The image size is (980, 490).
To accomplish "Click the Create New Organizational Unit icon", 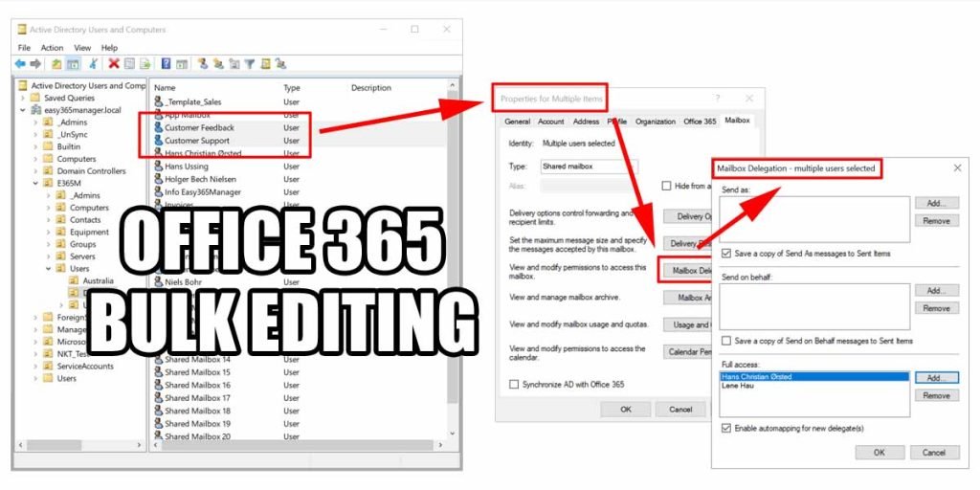I will pyautogui.click(x=234, y=64).
